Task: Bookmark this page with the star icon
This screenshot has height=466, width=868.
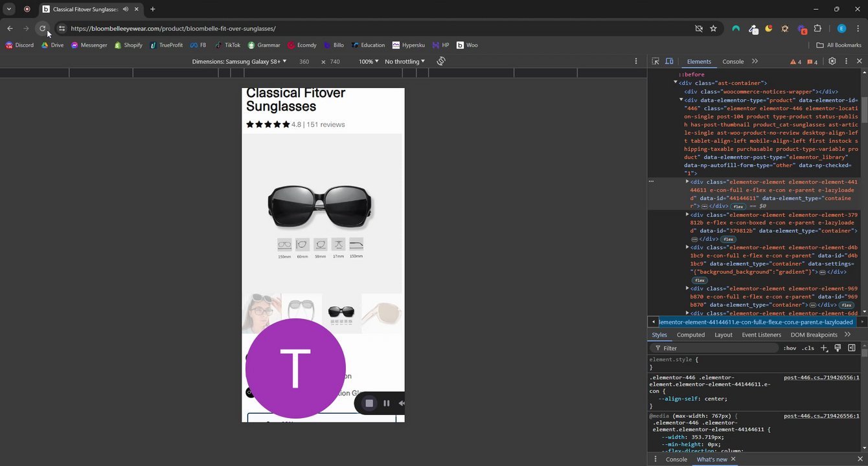Action: pos(713,28)
